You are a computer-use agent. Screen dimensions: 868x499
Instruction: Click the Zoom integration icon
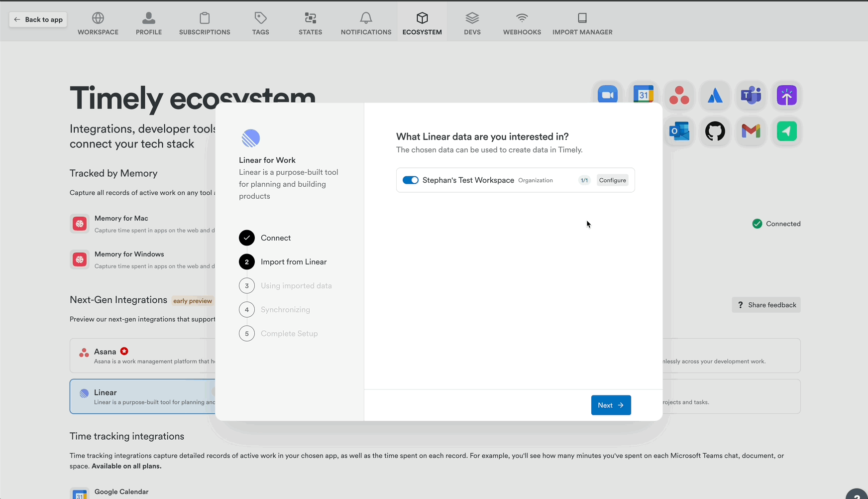(608, 95)
